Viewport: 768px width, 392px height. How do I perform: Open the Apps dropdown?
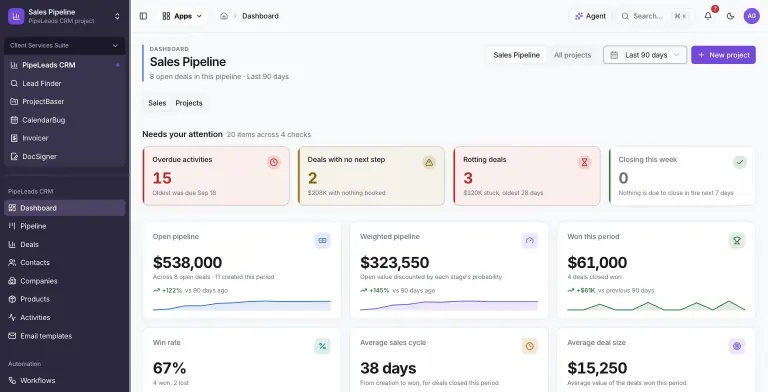(182, 16)
